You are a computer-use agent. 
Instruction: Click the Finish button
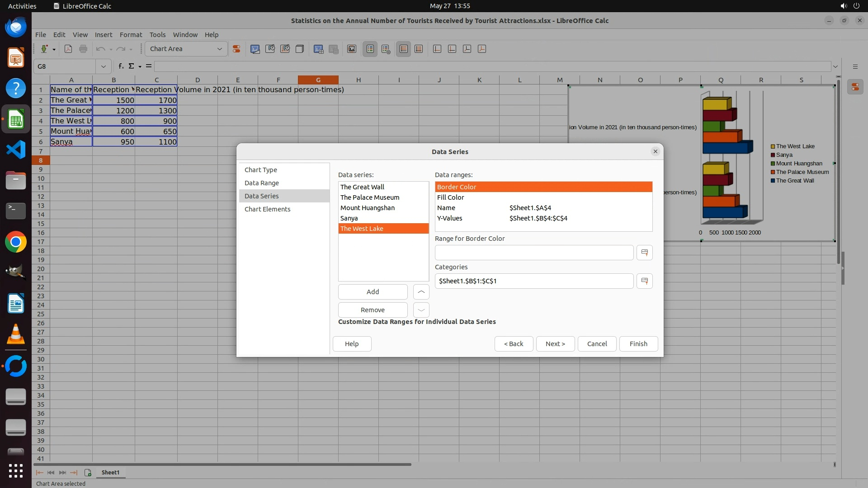tap(638, 344)
